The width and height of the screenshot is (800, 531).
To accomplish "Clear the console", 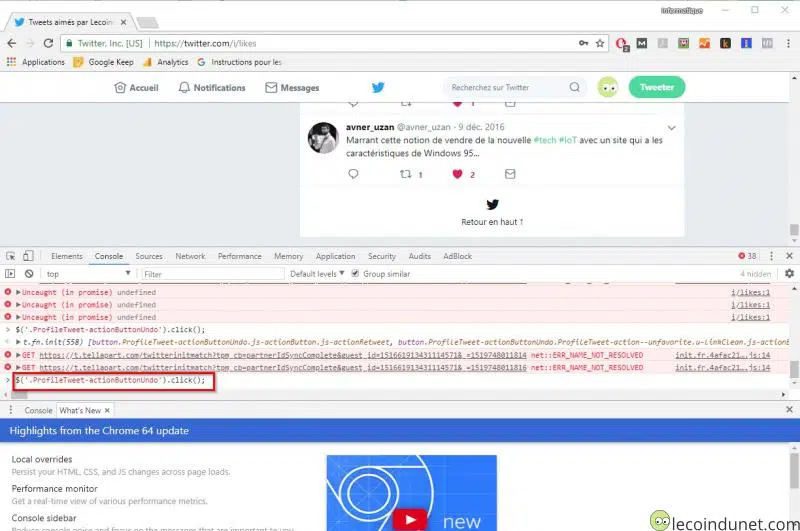I will 29,274.
